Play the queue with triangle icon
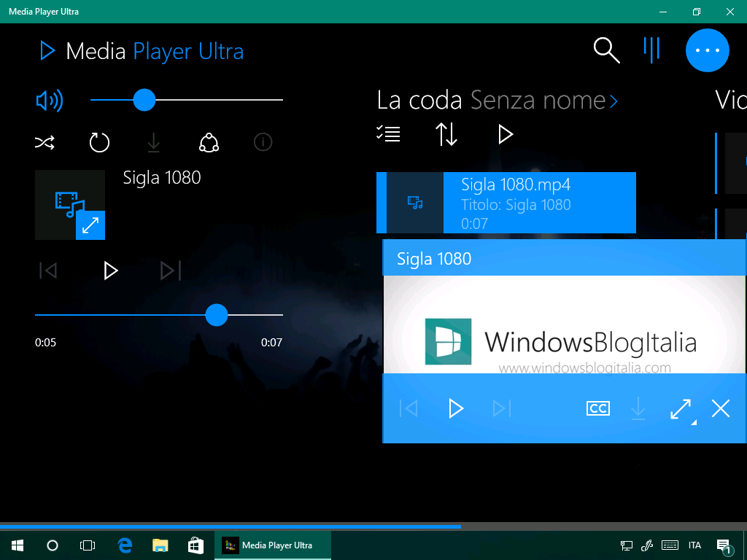Viewport: 747px width, 560px height. pyautogui.click(x=505, y=134)
